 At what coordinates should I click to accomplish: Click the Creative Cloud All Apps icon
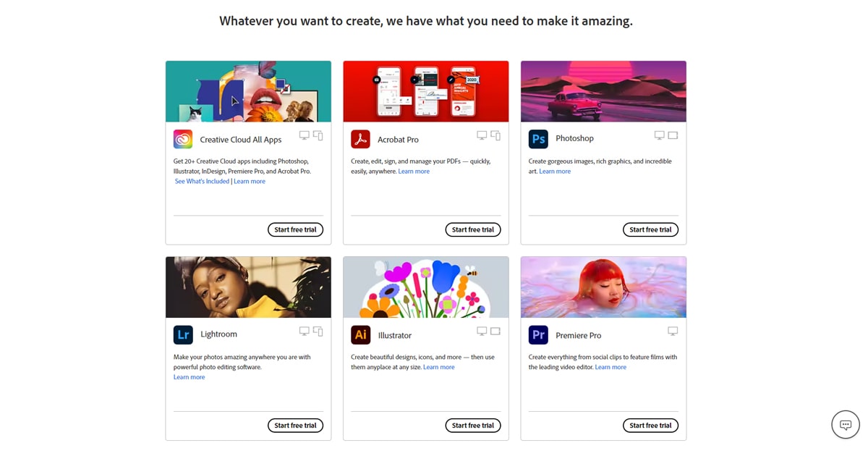[183, 139]
